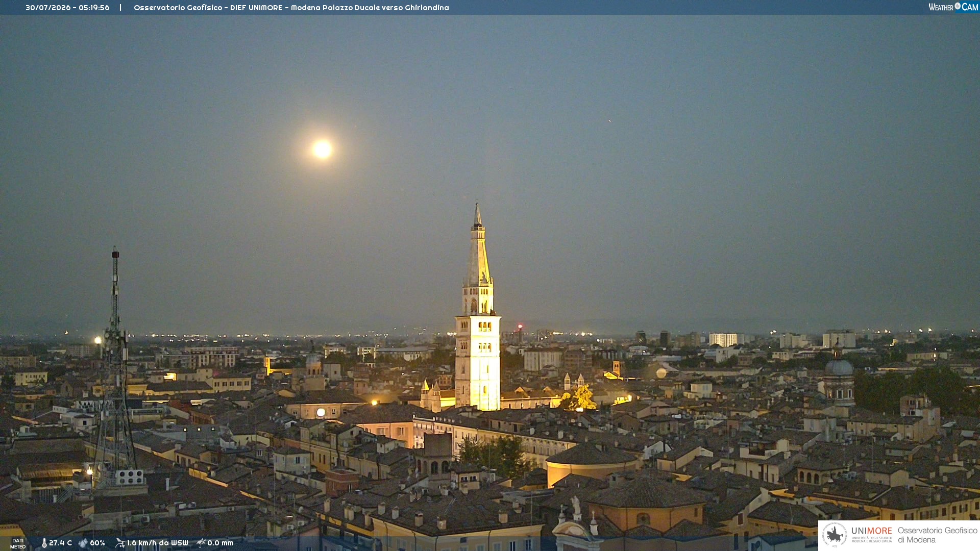Click the wind speed icon

(120, 543)
